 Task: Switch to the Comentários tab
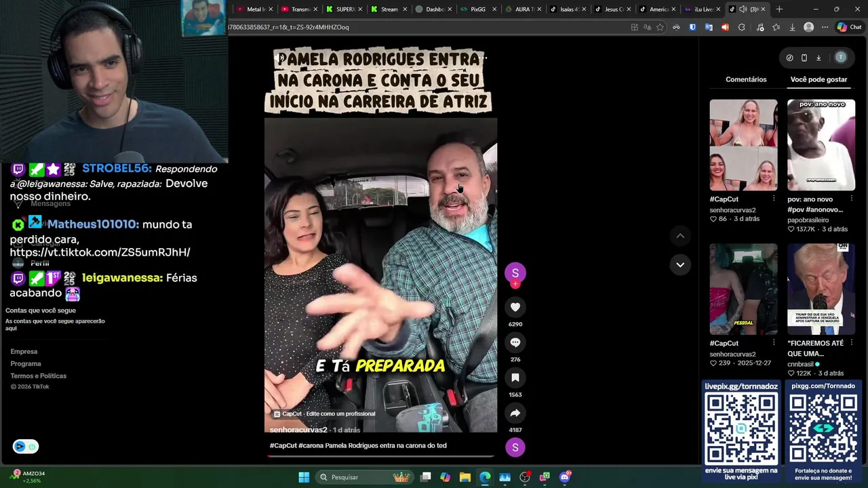pos(746,79)
